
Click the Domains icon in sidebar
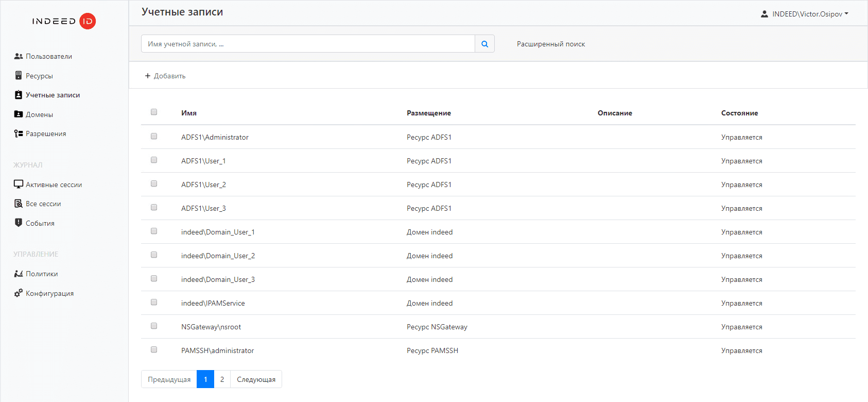coord(19,114)
